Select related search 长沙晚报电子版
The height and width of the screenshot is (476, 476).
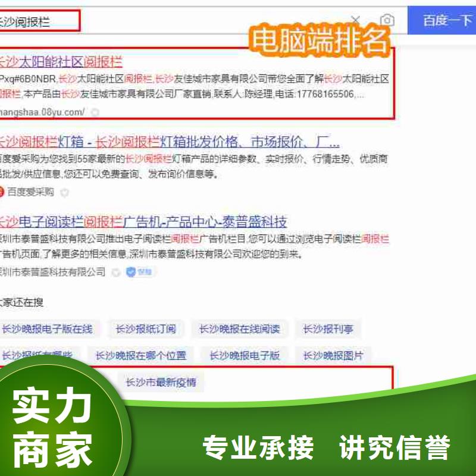point(245,355)
